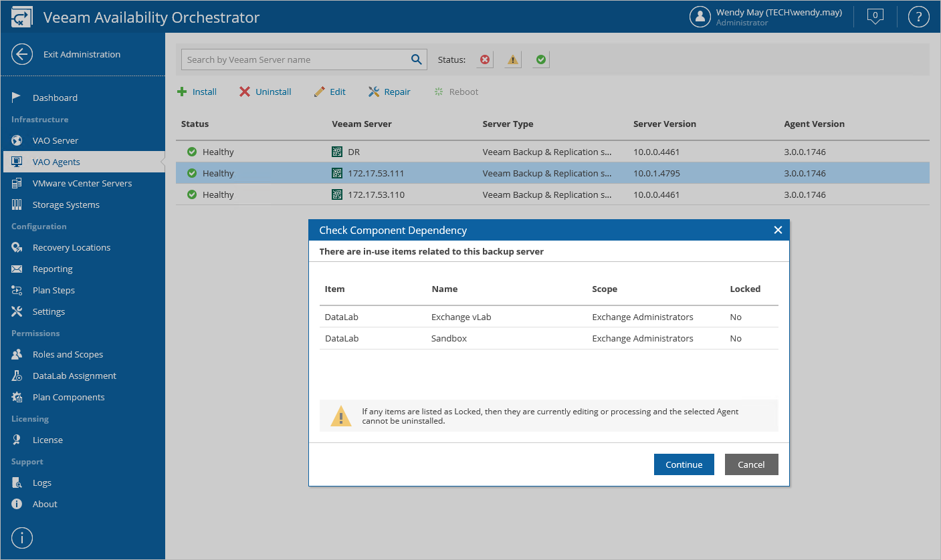This screenshot has height=560, width=941.
Task: Toggle the warning status filter
Action: 513,60
